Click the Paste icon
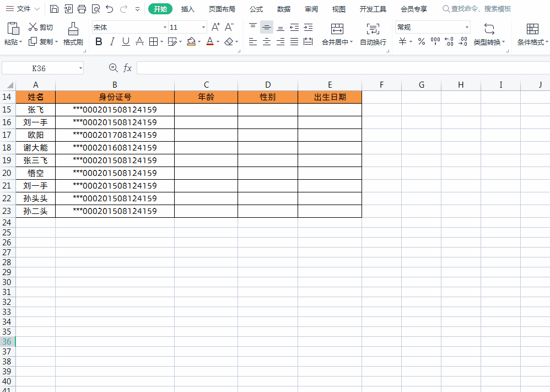The image size is (550, 392). (13, 29)
